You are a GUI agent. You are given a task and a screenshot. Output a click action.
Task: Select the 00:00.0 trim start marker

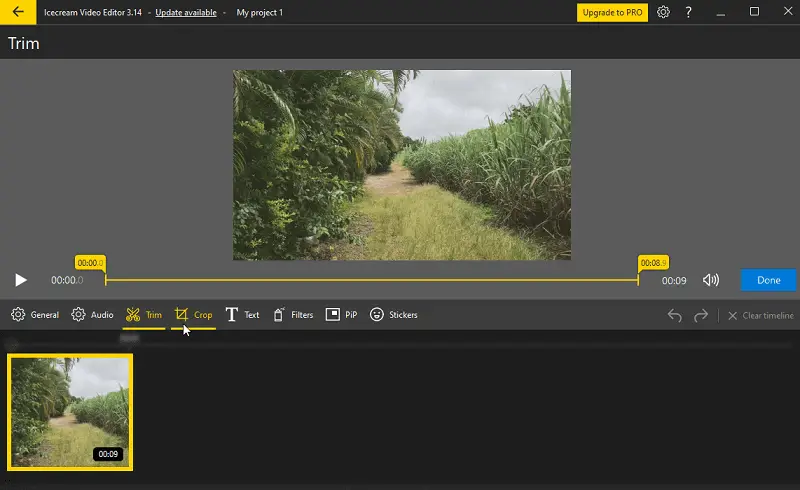click(90, 263)
